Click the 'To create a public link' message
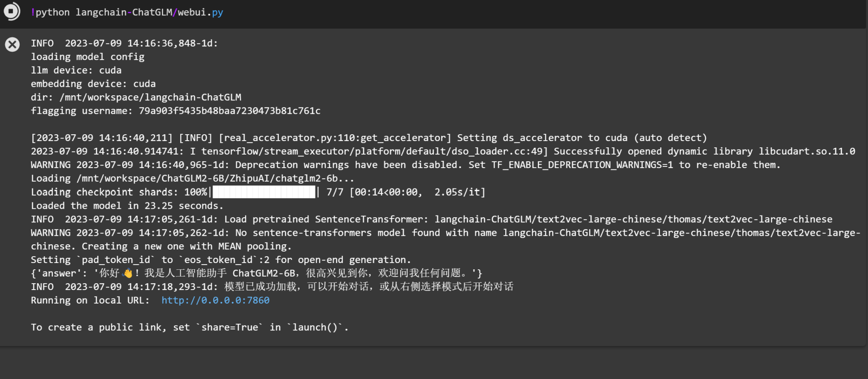 (189, 327)
